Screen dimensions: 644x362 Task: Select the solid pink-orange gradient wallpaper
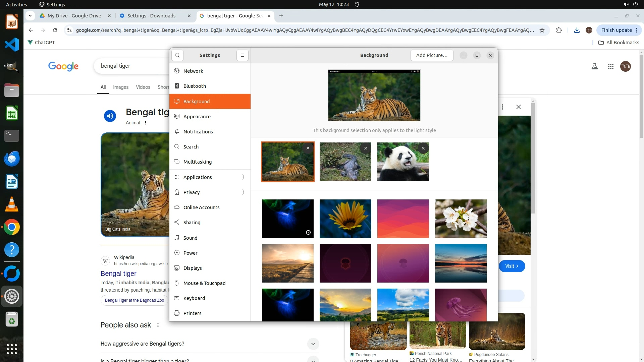[x=403, y=219]
